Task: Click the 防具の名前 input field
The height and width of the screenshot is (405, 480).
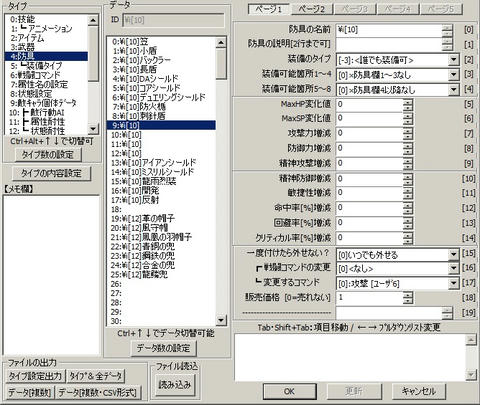Action: pos(389,30)
